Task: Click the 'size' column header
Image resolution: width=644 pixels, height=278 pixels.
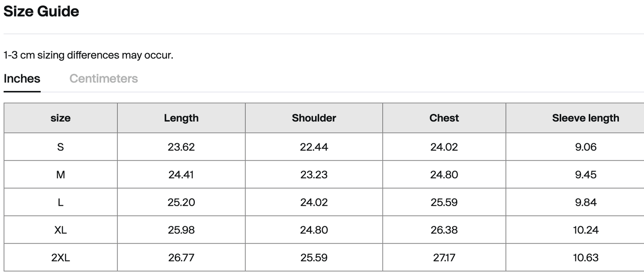Action: 61,118
